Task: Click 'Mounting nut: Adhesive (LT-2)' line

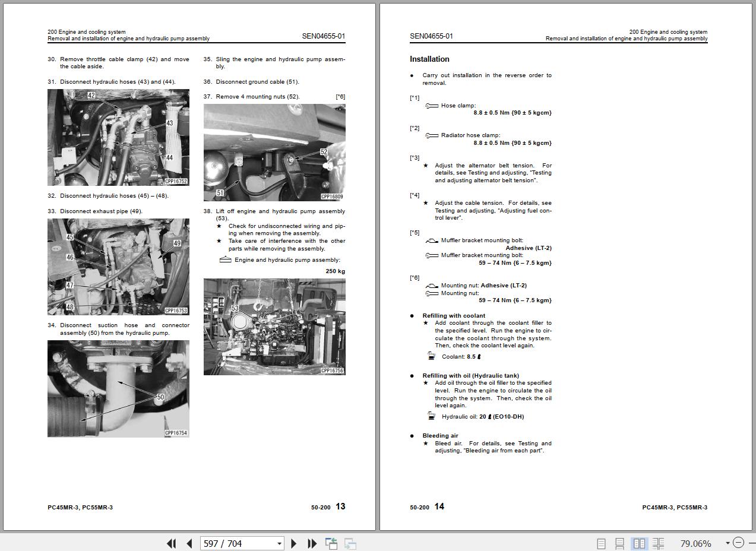Action: tap(483, 286)
